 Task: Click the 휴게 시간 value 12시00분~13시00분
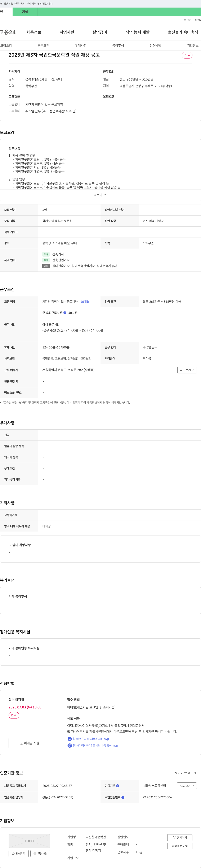[x=56, y=347]
